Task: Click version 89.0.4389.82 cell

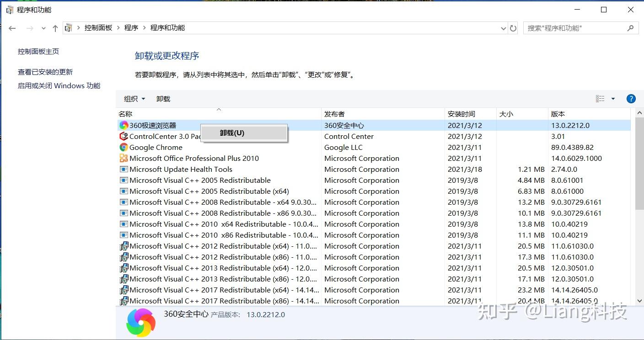Action: coord(572,147)
